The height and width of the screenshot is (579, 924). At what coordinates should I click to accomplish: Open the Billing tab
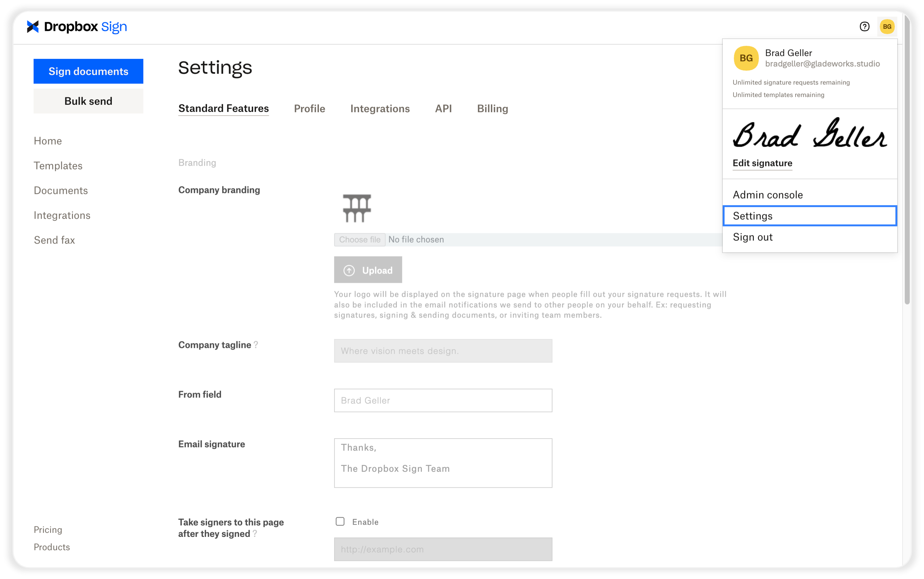[x=493, y=108]
